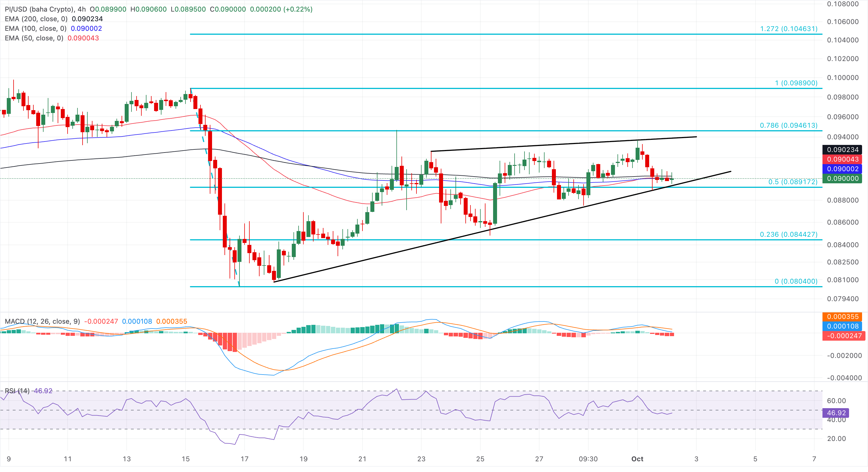Screen dimensions: 868x472
Task: Click the 0.5 (0.089172) Fibonacci label
Action: (793, 182)
